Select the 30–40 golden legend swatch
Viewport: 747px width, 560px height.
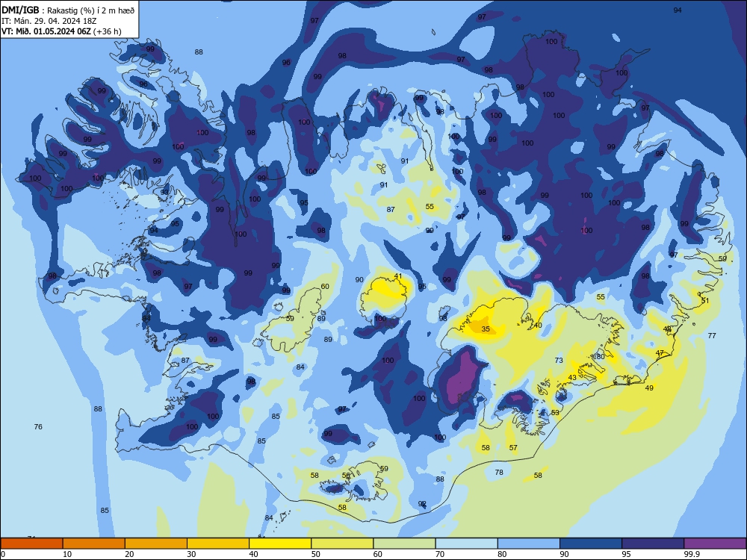pos(218,544)
